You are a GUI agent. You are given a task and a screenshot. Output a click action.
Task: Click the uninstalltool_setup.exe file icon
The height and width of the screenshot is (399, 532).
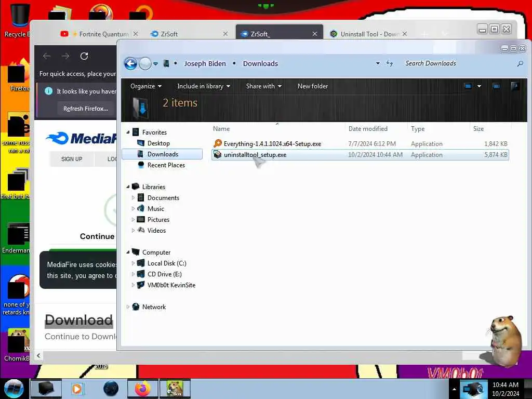218,155
